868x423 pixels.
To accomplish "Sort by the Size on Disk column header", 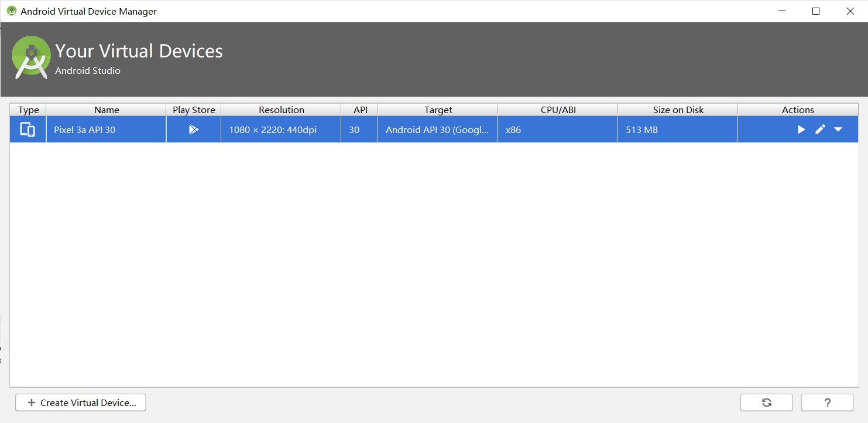I will [678, 110].
